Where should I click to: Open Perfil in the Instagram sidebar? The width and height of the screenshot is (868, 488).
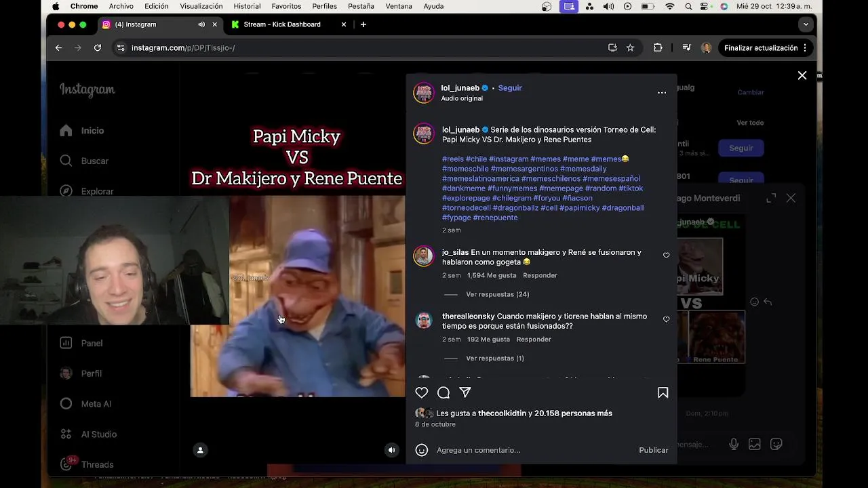tap(81, 373)
